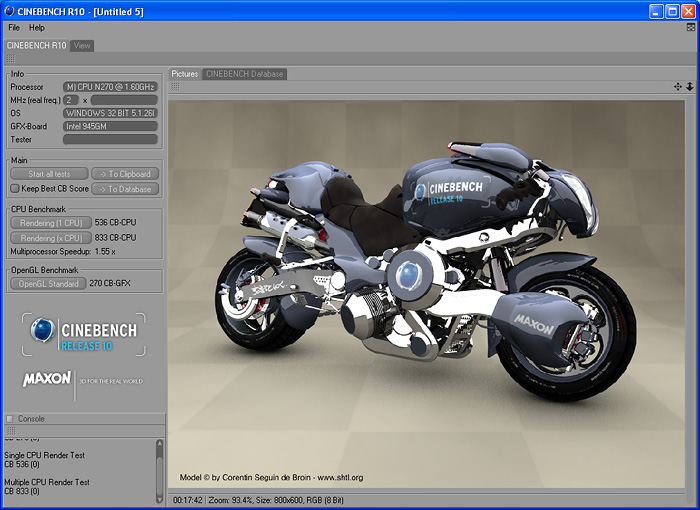This screenshot has height=510, width=700.
Task: Click the CINEBENCH R10 panel grip handle
Action: point(11,59)
